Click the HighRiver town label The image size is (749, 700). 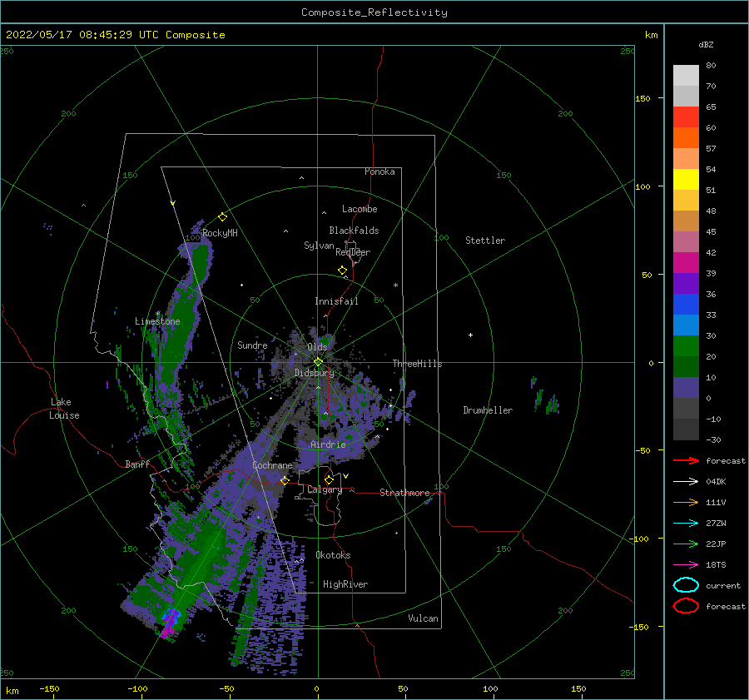[345, 584]
